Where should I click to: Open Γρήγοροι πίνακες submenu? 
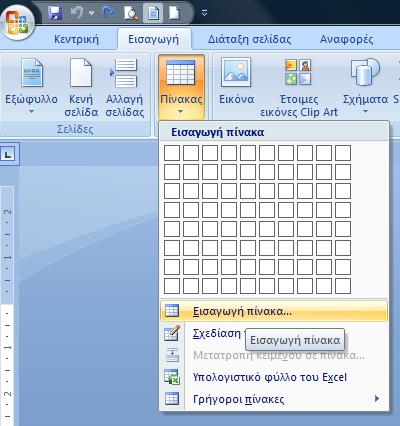(274, 399)
